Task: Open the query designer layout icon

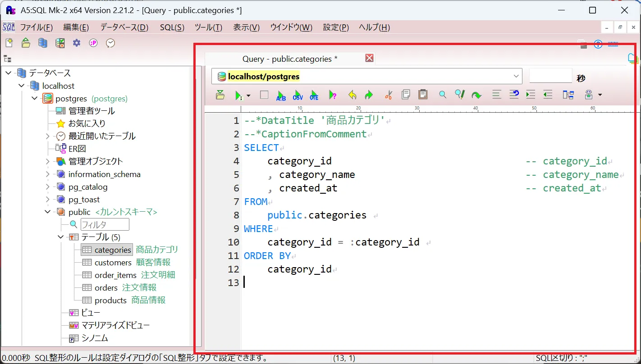Action: 568,95
